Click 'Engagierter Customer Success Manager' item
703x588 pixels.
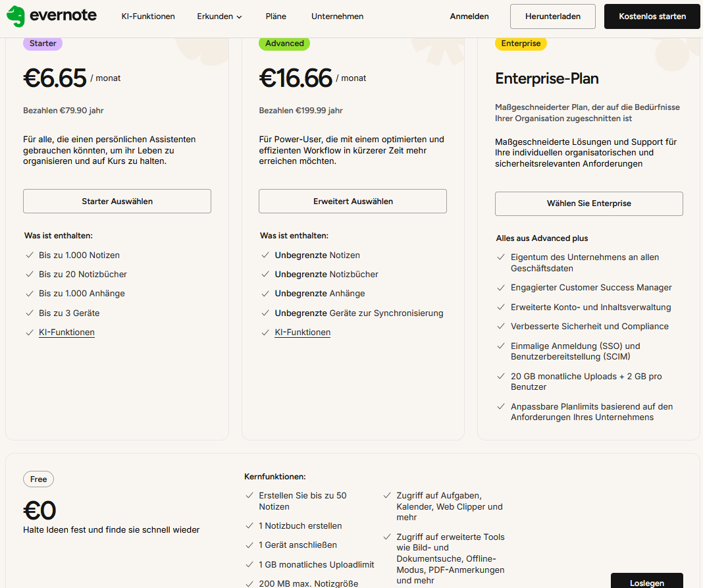pos(591,288)
